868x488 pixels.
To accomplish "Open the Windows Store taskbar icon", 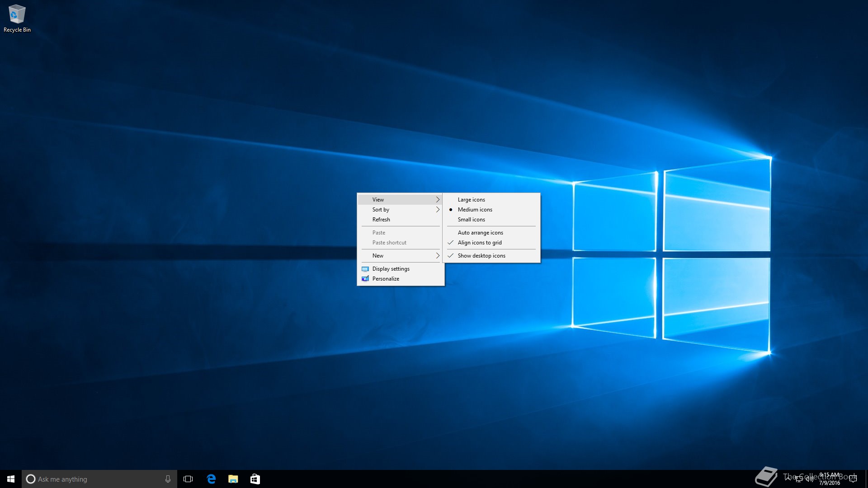I will pyautogui.click(x=255, y=479).
